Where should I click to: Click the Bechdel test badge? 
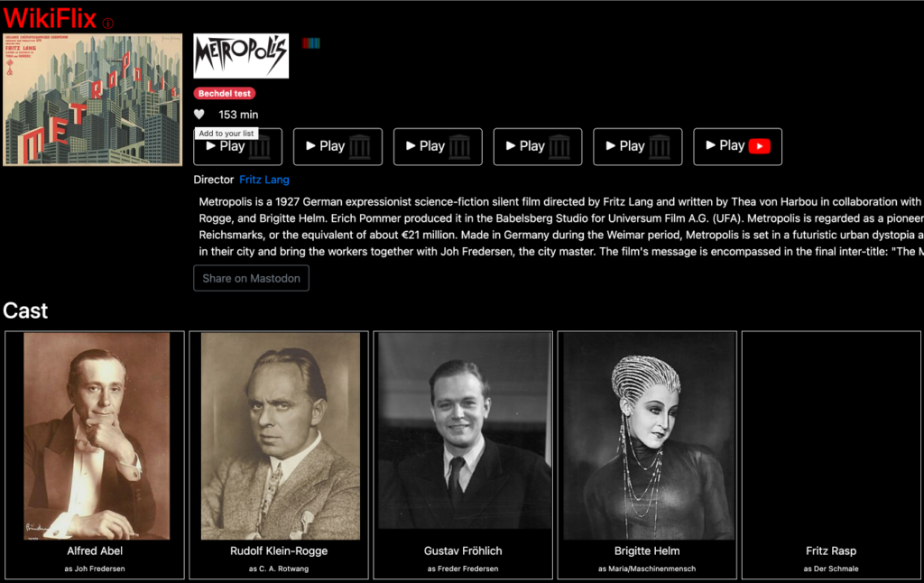[x=225, y=93]
